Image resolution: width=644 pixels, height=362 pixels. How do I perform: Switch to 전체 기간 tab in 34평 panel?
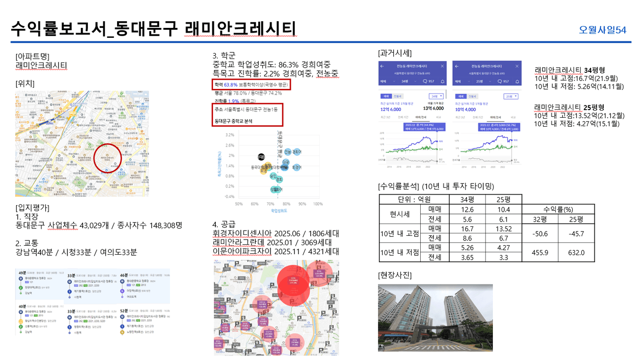403,117
